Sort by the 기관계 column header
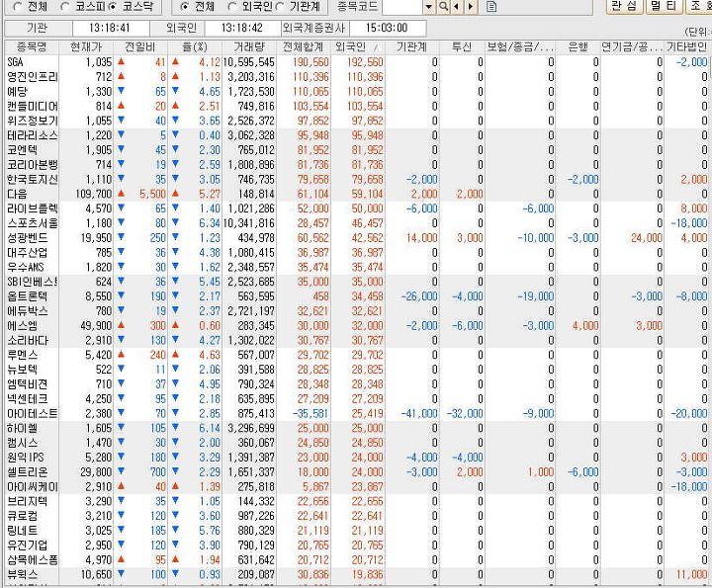 [x=411, y=46]
